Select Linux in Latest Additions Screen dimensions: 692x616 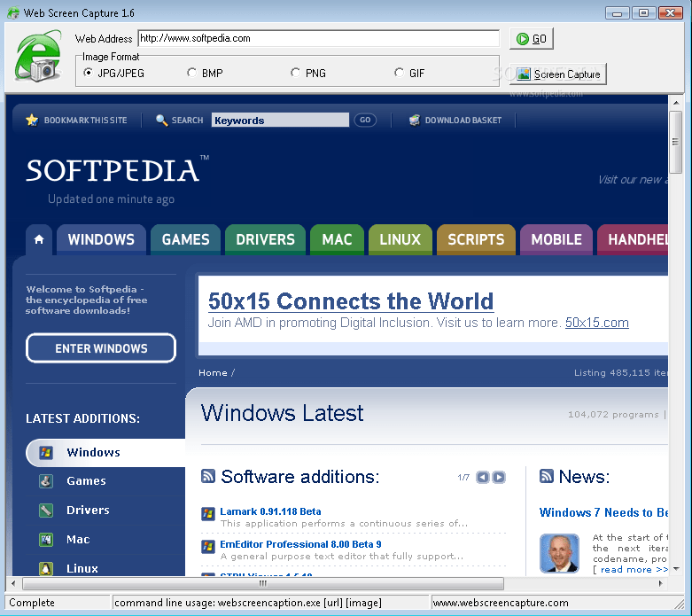[x=82, y=568]
